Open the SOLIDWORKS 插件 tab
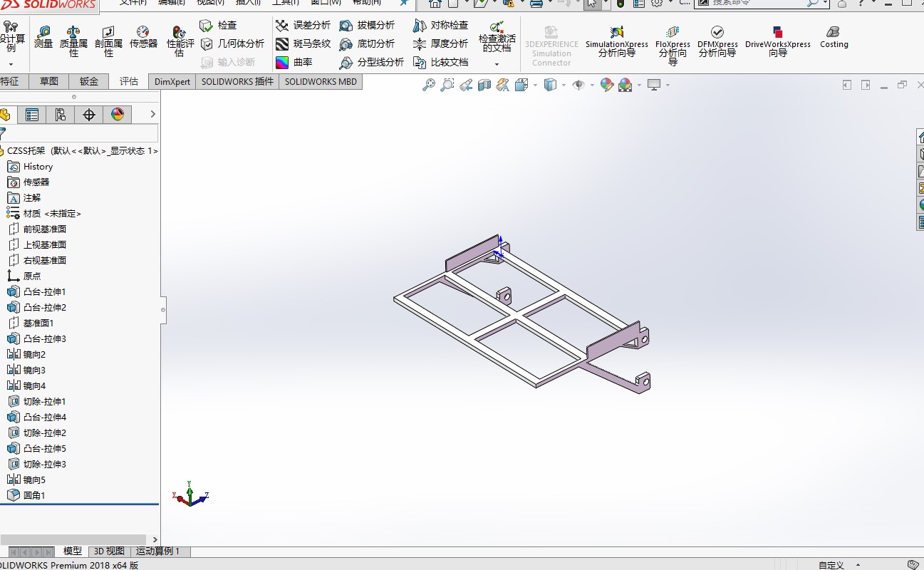Viewport: 924px width, 570px height. [x=237, y=81]
